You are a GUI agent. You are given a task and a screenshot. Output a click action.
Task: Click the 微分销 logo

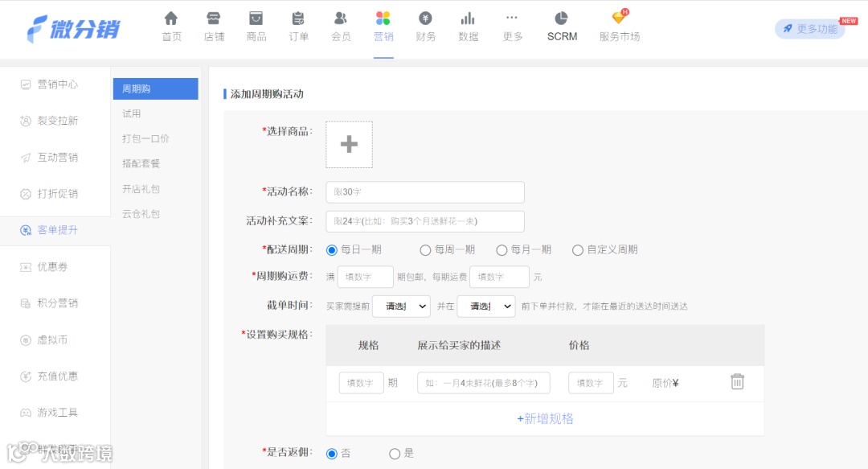73,28
